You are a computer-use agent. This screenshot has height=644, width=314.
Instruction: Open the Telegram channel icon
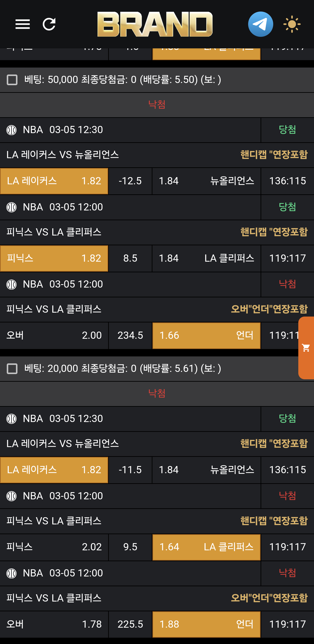tap(260, 24)
